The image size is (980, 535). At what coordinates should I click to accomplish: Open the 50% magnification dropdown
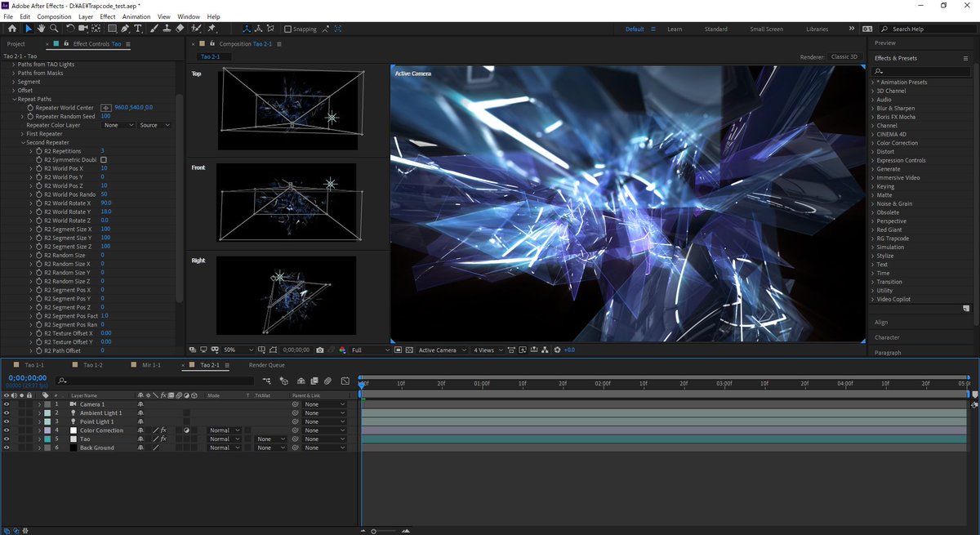pos(238,349)
